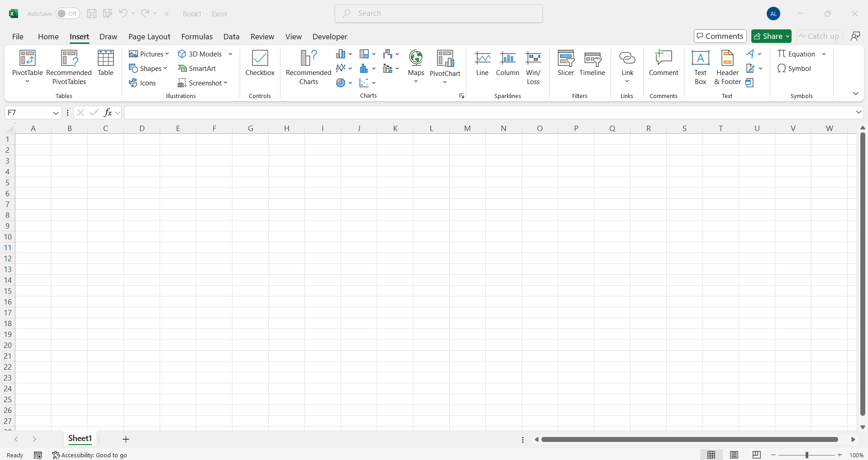The height and width of the screenshot is (460, 868).
Task: Insert a Column sparkline
Action: coord(508,63)
